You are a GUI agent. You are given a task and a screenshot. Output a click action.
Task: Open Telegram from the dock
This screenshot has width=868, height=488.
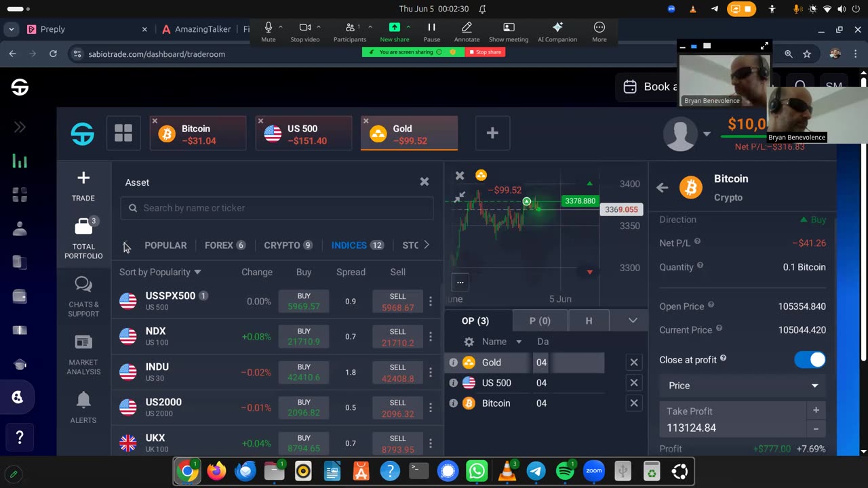point(536,471)
